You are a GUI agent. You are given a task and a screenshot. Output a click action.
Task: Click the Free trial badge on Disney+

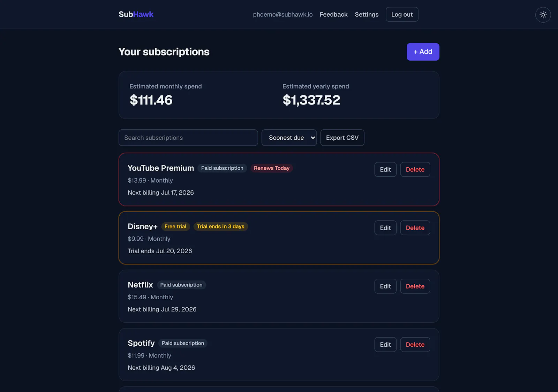tap(175, 226)
